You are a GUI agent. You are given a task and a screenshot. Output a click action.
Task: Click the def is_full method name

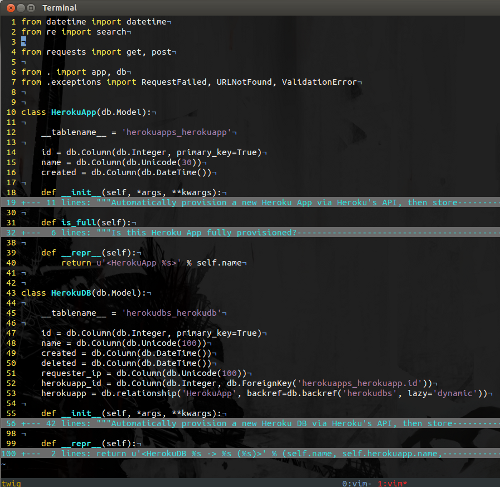point(79,222)
